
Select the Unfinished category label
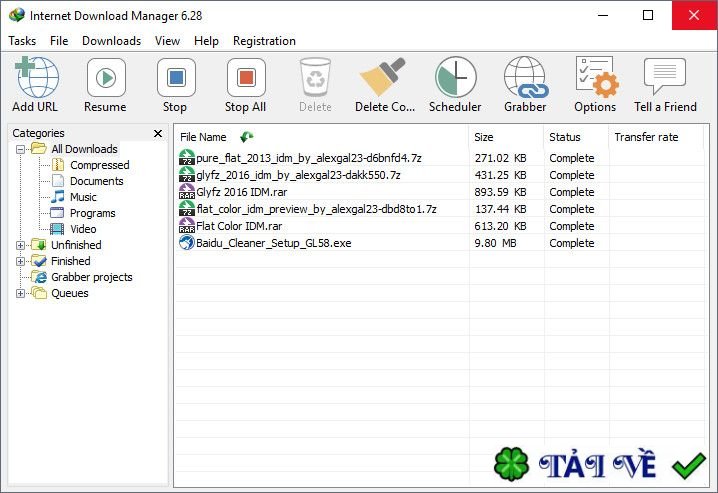click(x=76, y=245)
